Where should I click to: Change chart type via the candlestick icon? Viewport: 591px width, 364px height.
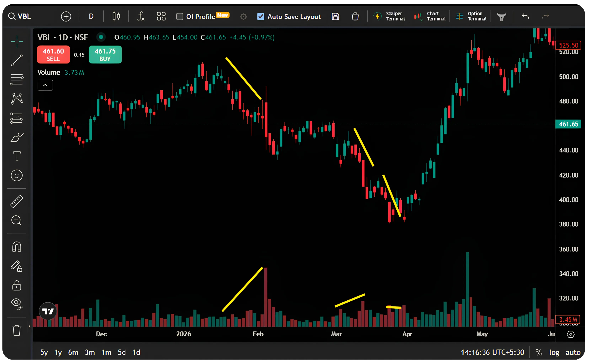point(116,16)
